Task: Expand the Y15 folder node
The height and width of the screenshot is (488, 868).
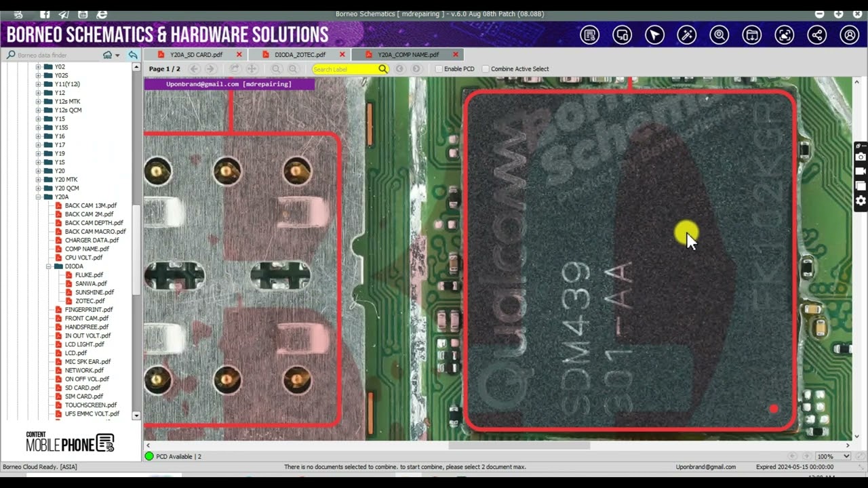Action: [x=38, y=119]
